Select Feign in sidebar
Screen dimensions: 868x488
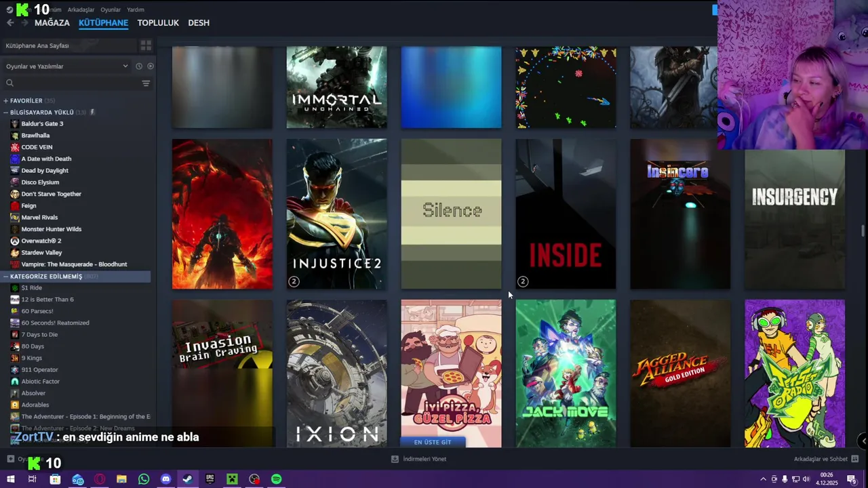(x=28, y=206)
